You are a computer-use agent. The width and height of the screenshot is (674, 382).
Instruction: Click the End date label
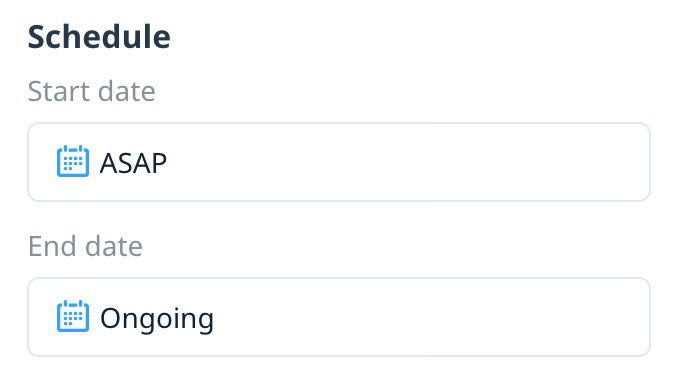coord(85,246)
